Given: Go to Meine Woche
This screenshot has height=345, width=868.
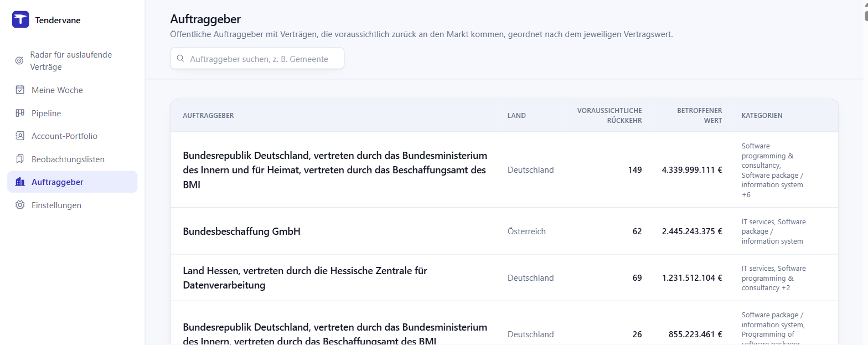Looking at the screenshot, I should pos(72,90).
